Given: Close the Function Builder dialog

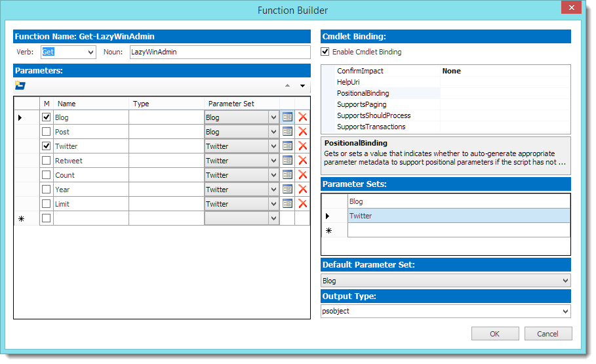Looking at the screenshot, I should [571, 8].
